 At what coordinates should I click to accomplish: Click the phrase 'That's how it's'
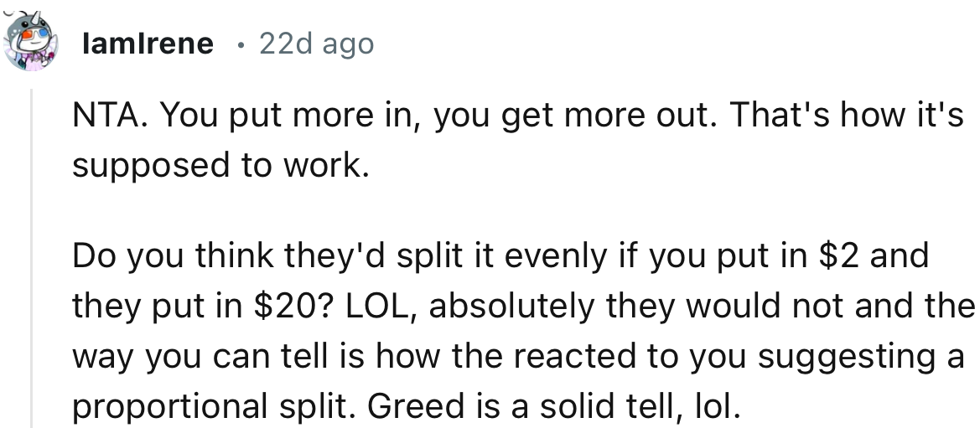click(846, 115)
